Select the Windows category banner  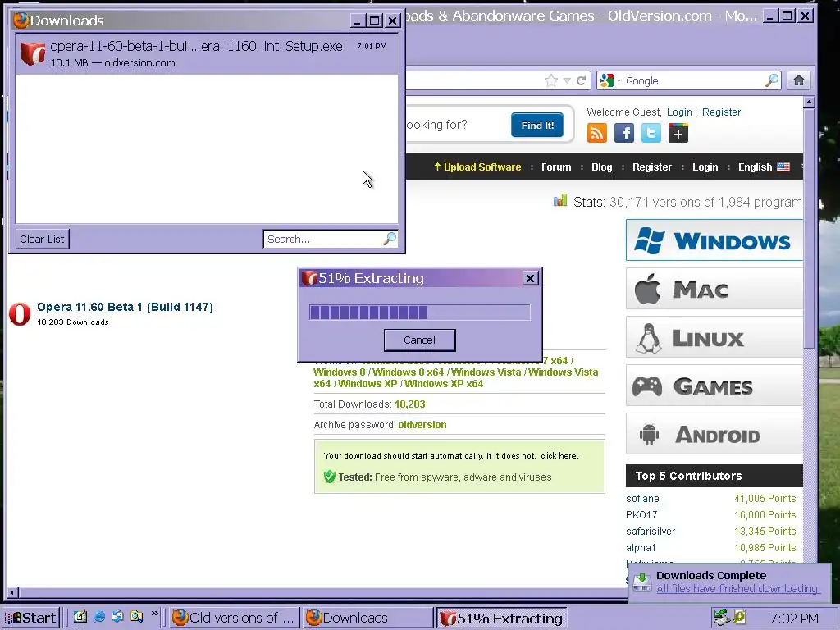click(x=714, y=240)
